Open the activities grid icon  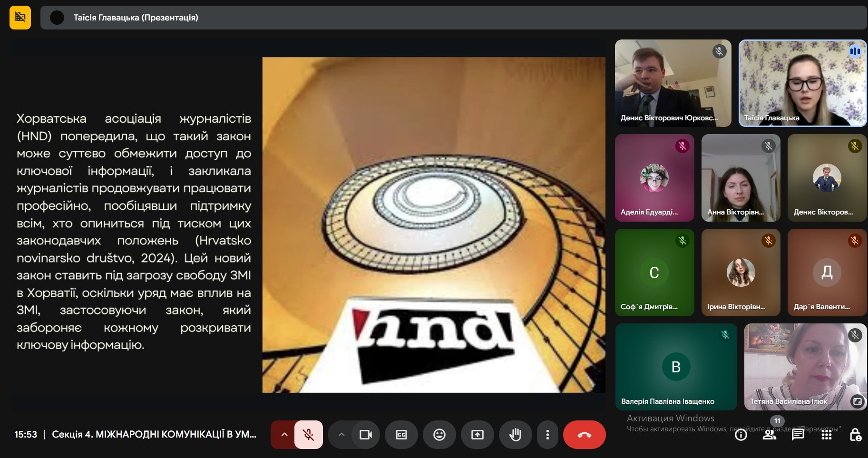click(x=827, y=435)
